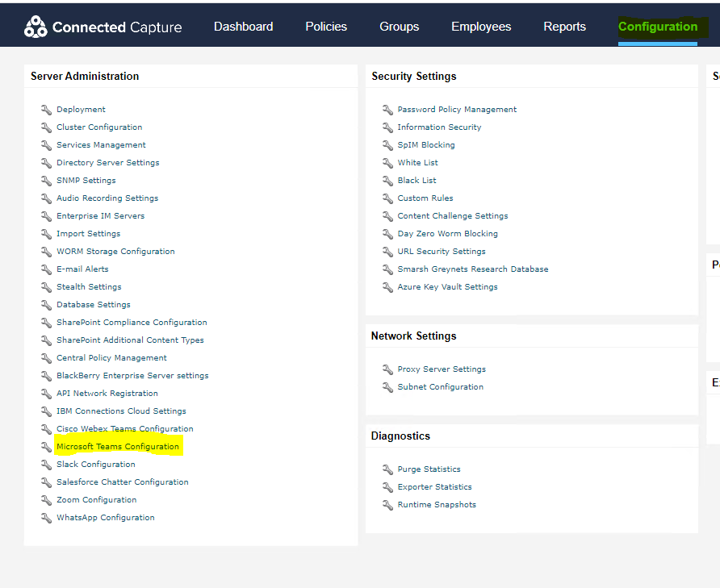Click the wrench icon beside Purge Statistics
Screen dimensions: 720x588
pyautogui.click(x=387, y=469)
